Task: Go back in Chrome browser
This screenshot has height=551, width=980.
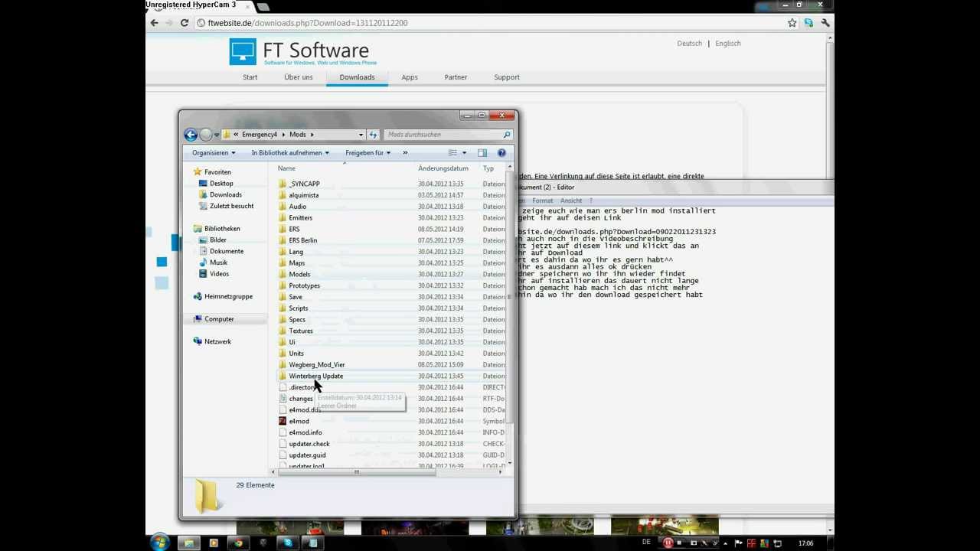Action: pyautogui.click(x=154, y=23)
